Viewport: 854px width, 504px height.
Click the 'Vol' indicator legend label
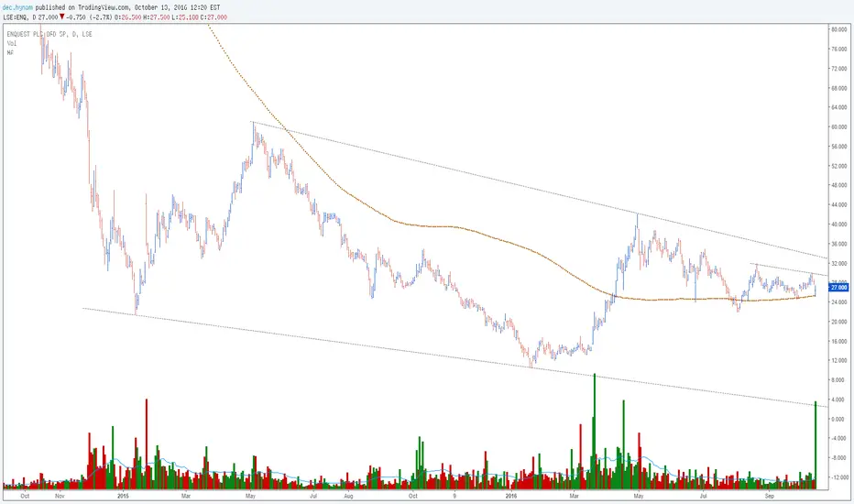(11, 43)
